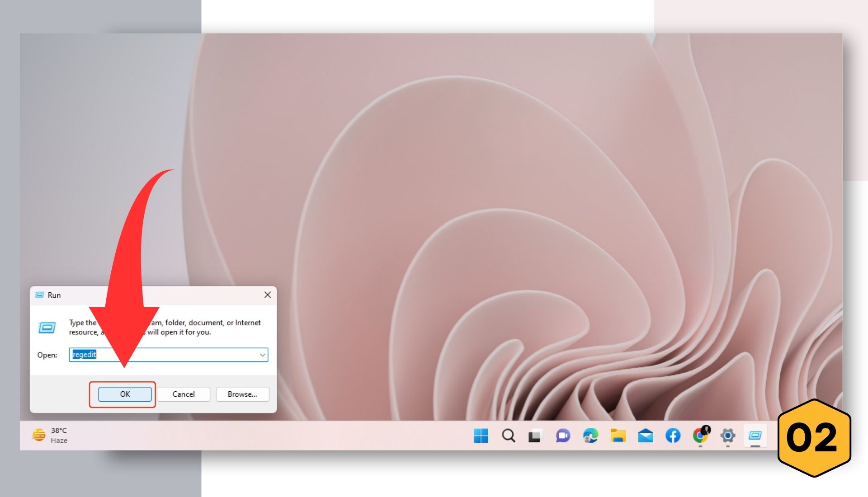Viewport: 868px width, 497px height.
Task: Open the Windows Start menu
Action: [481, 436]
